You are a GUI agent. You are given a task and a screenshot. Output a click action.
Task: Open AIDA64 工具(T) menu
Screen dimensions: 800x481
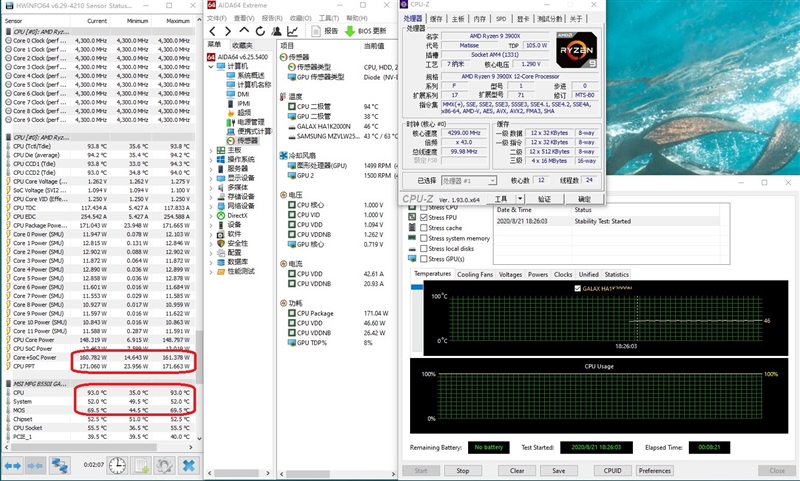click(329, 18)
